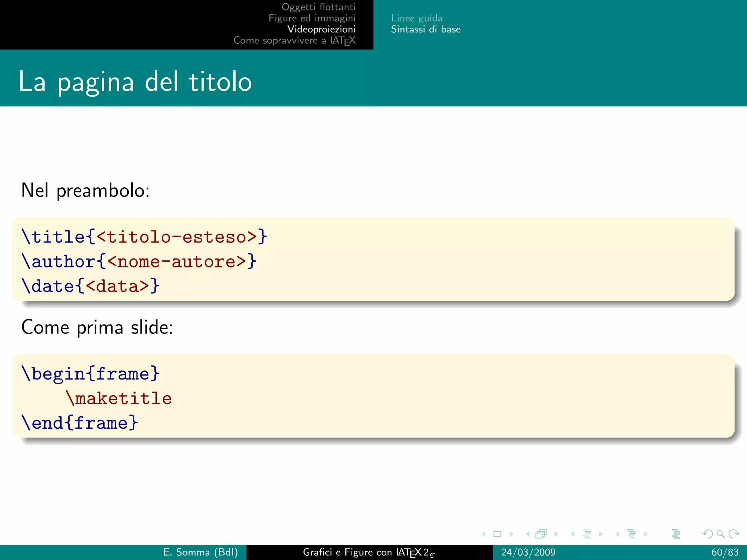
Task: Open the Linee guida subsection
Action: click(417, 18)
